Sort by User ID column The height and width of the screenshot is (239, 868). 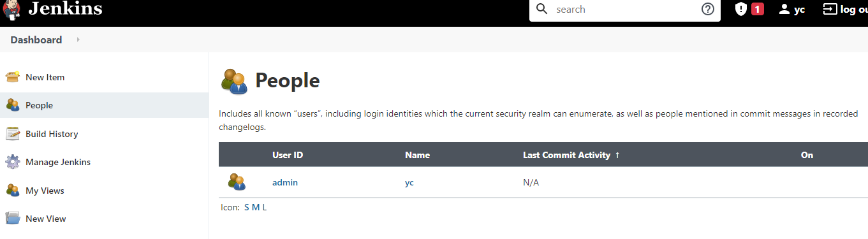[288, 155]
